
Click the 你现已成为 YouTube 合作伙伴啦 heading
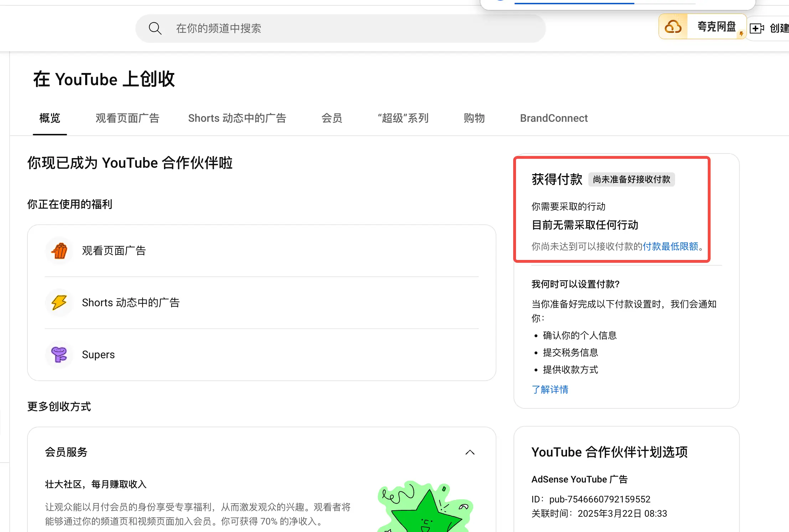[x=130, y=163]
